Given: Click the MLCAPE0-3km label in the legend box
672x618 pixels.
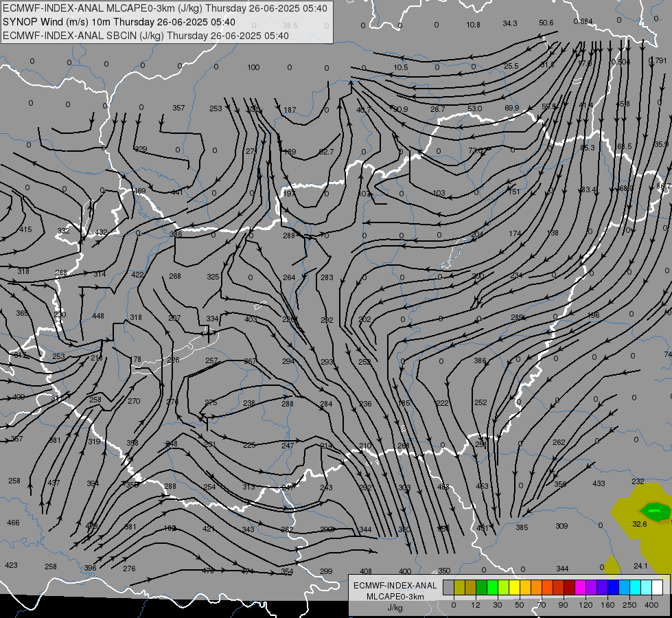Looking at the screenshot, I should pyautogui.click(x=395, y=597).
